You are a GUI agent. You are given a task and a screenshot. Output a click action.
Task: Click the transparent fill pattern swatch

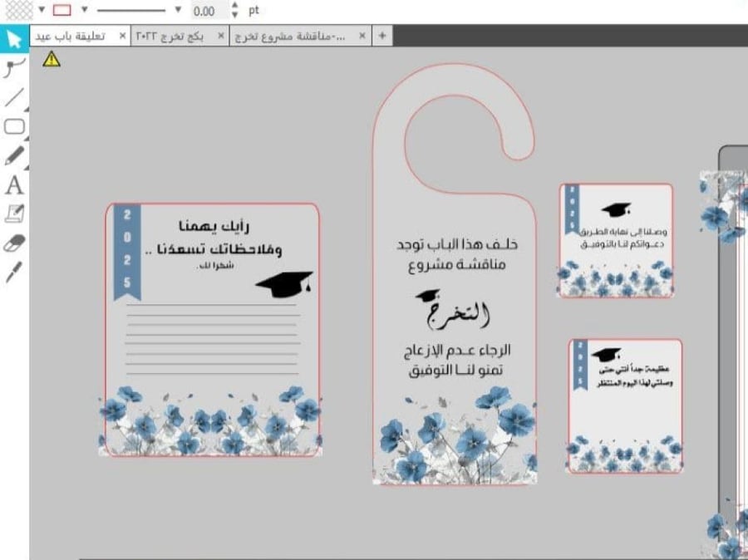coord(18,9)
